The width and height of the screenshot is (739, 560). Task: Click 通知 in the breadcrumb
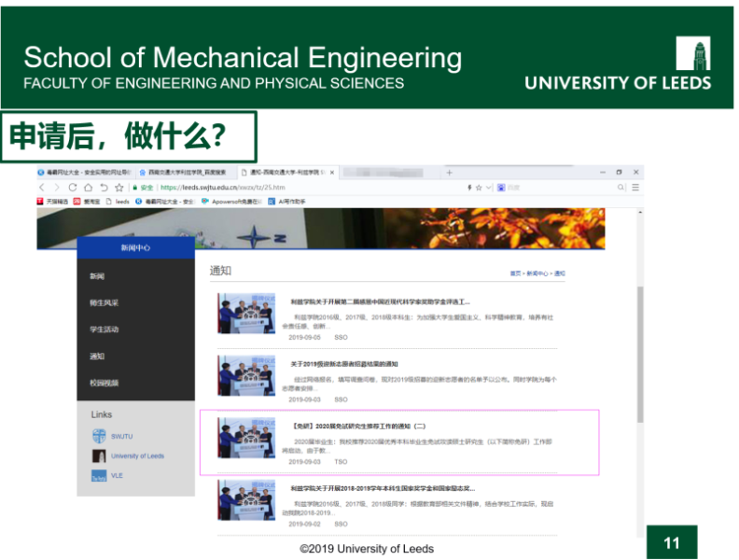[x=560, y=273]
